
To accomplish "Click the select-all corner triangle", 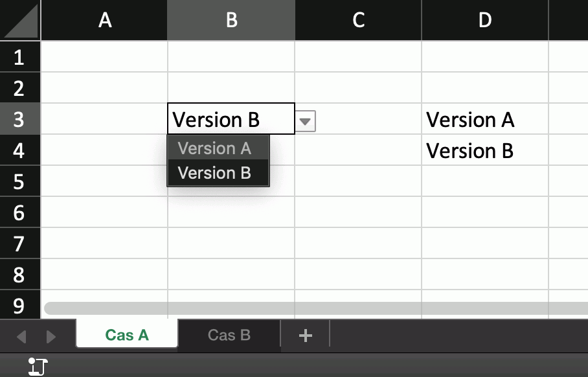I will (x=20, y=20).
